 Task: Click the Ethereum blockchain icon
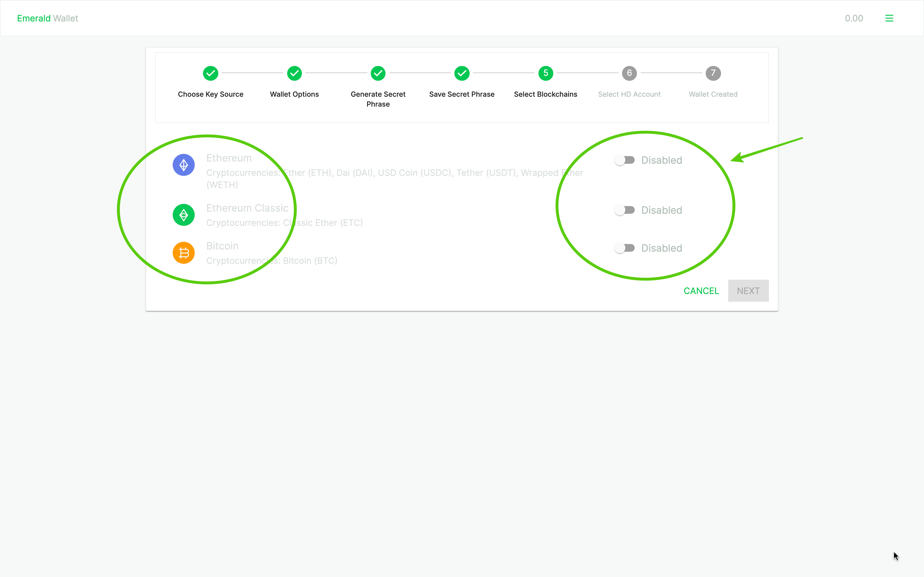coord(184,165)
